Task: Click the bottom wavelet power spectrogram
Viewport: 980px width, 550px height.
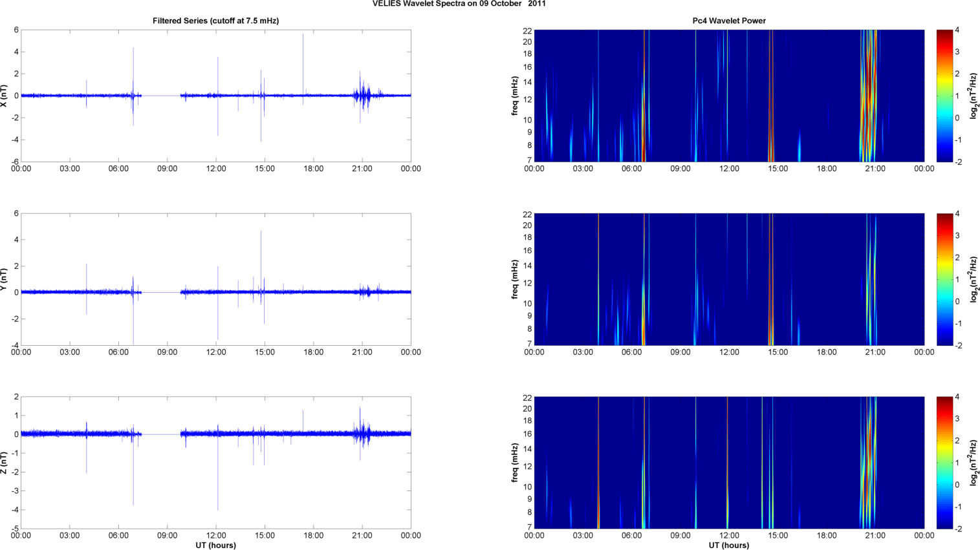Action: pos(728,463)
